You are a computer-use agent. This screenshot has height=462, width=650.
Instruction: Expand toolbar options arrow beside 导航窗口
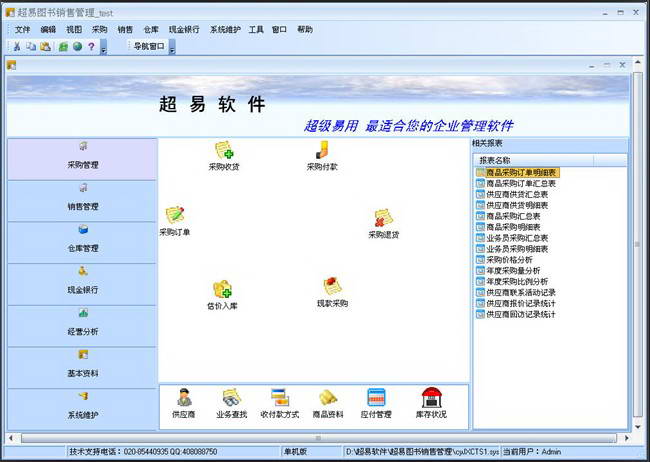tap(172, 47)
